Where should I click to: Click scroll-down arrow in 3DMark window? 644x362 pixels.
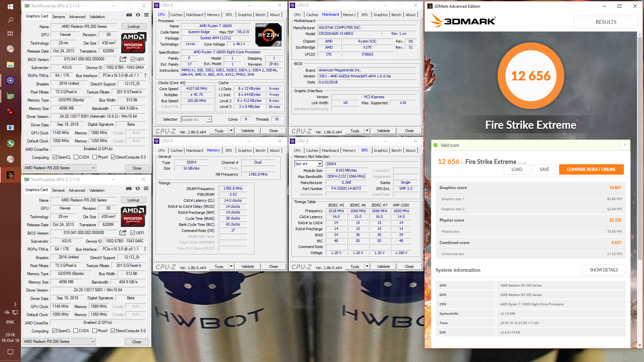click(x=640, y=345)
